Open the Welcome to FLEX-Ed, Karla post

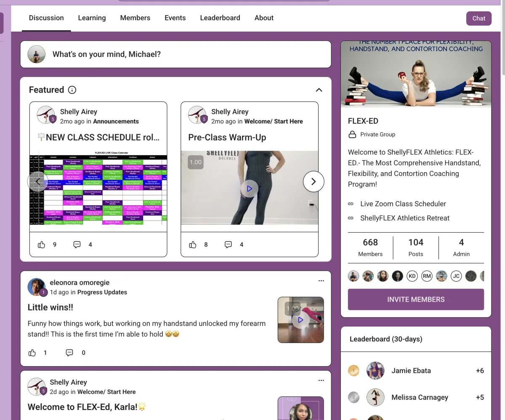tap(87, 407)
